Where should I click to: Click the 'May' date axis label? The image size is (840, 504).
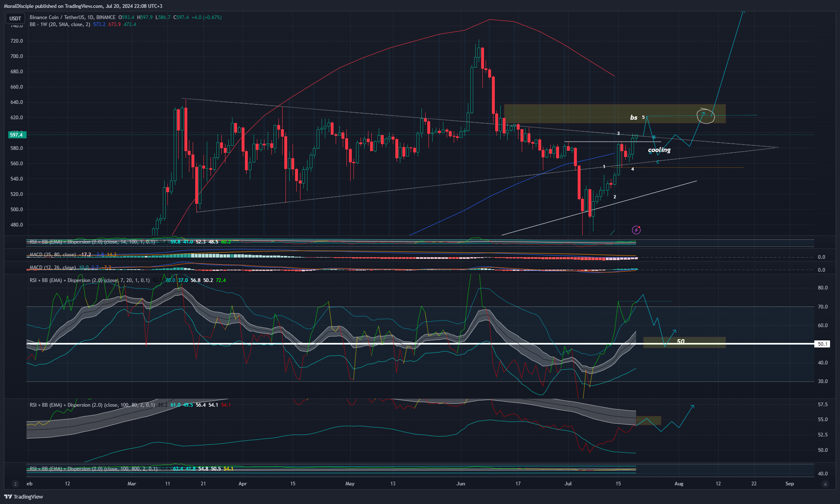pos(350,484)
